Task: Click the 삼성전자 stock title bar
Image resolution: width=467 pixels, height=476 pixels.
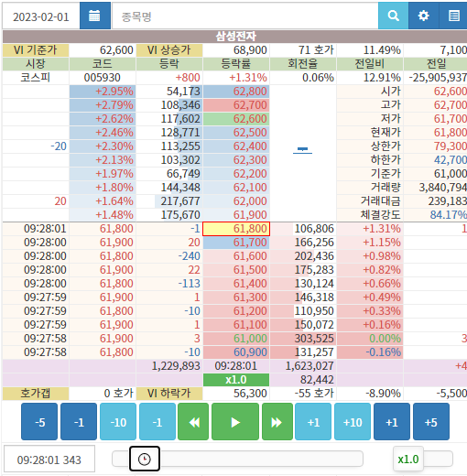Action: tap(234, 37)
